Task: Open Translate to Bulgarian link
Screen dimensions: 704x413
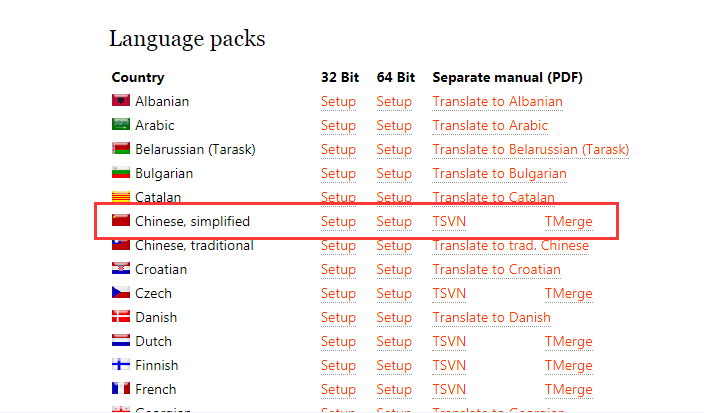Action: point(499,173)
